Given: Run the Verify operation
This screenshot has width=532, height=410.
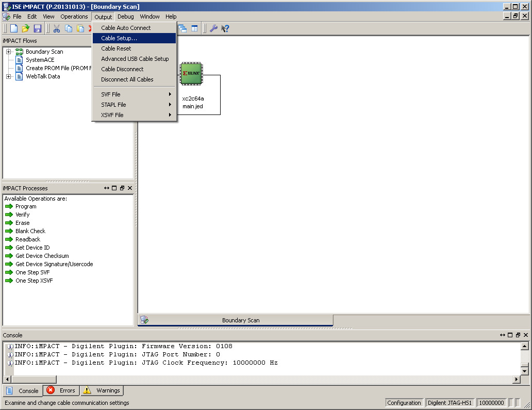Looking at the screenshot, I should click(22, 215).
